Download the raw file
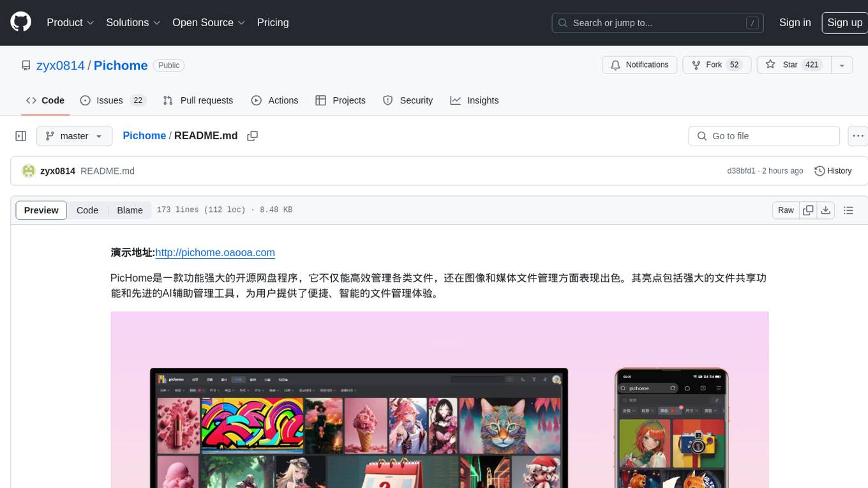The width and height of the screenshot is (868, 488). [825, 210]
